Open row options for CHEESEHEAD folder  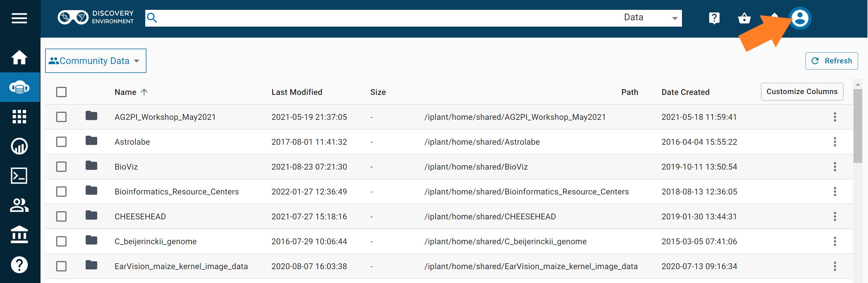coord(835,216)
